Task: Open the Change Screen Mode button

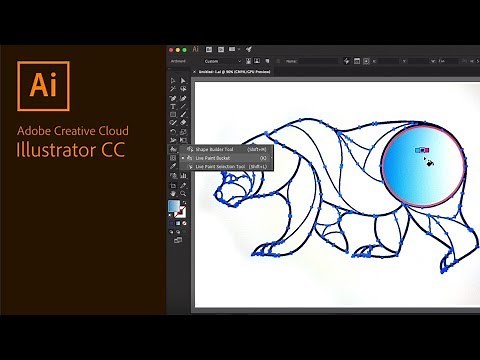Action: click(178, 240)
